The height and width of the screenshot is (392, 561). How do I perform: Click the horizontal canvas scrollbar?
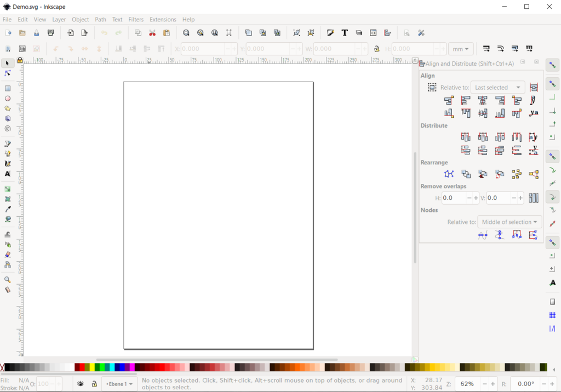[x=217, y=360]
